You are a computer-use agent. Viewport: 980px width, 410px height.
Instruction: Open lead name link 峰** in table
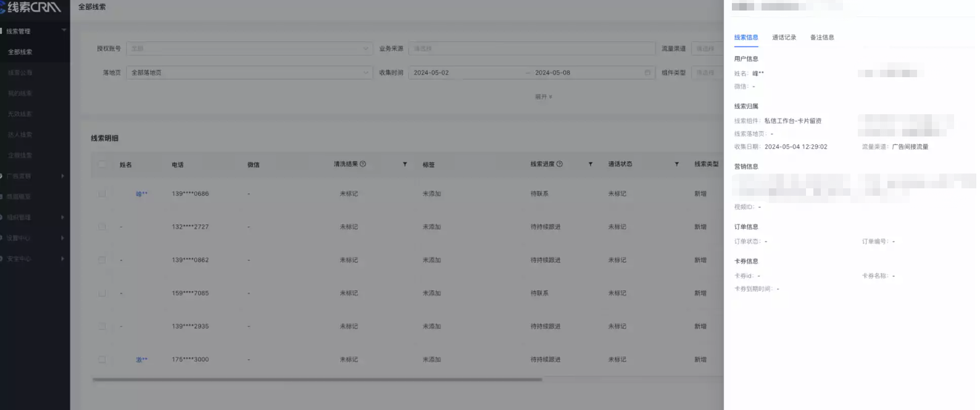pos(142,194)
